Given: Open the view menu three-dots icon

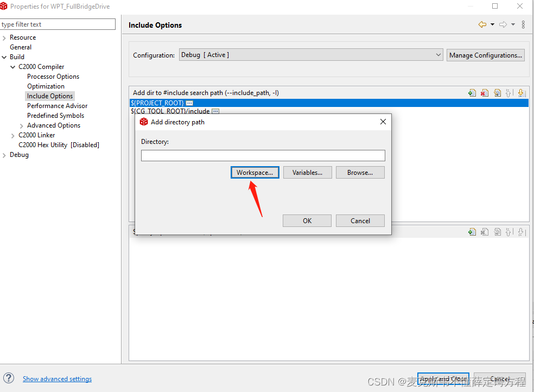Looking at the screenshot, I should click(524, 24).
